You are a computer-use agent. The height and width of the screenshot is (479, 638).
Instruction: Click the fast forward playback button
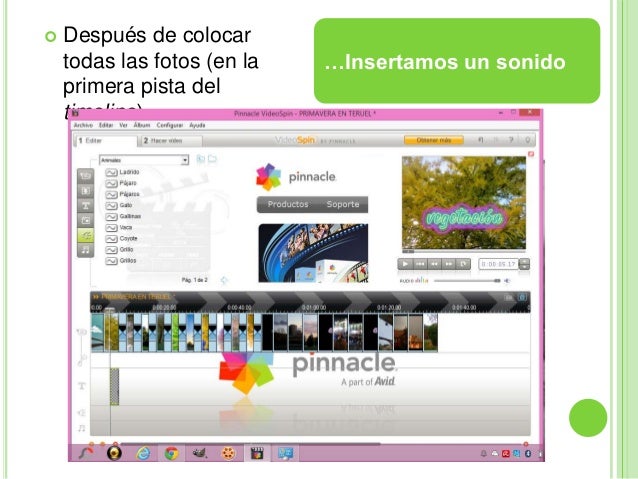[x=449, y=264]
